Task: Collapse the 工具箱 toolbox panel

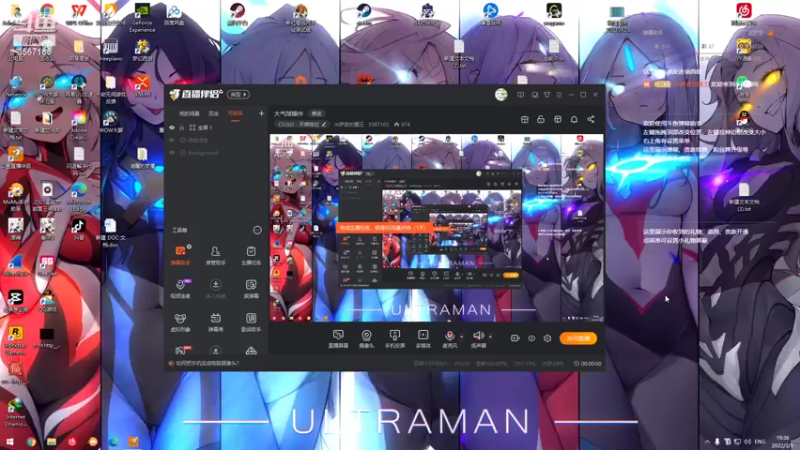Action: [x=257, y=231]
